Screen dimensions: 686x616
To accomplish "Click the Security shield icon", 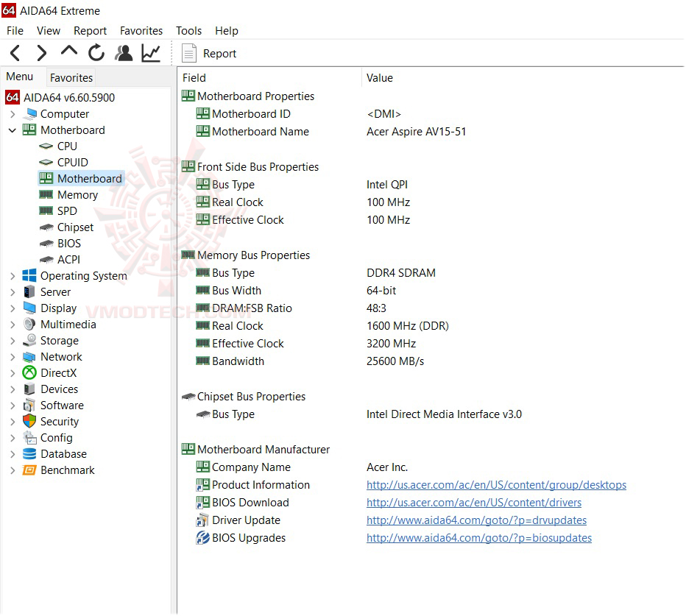I will click(29, 421).
